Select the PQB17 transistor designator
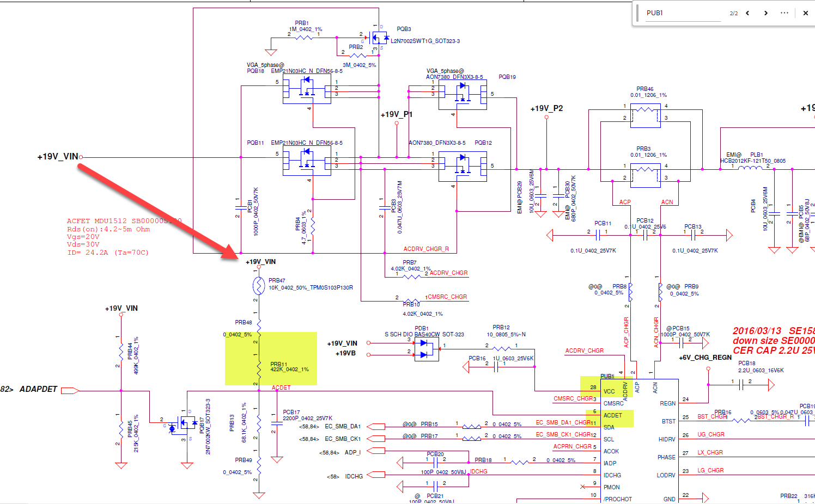The height and width of the screenshot is (504, 815). click(x=202, y=426)
